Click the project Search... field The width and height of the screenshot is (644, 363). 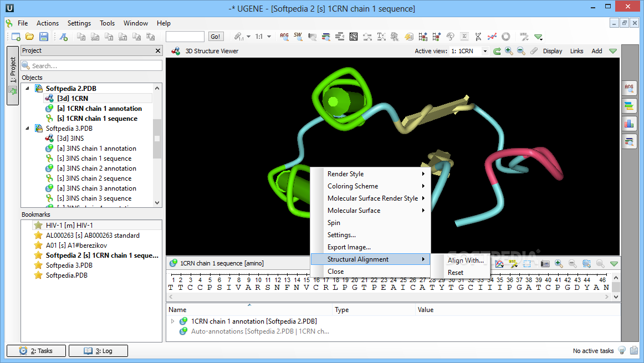(91, 66)
